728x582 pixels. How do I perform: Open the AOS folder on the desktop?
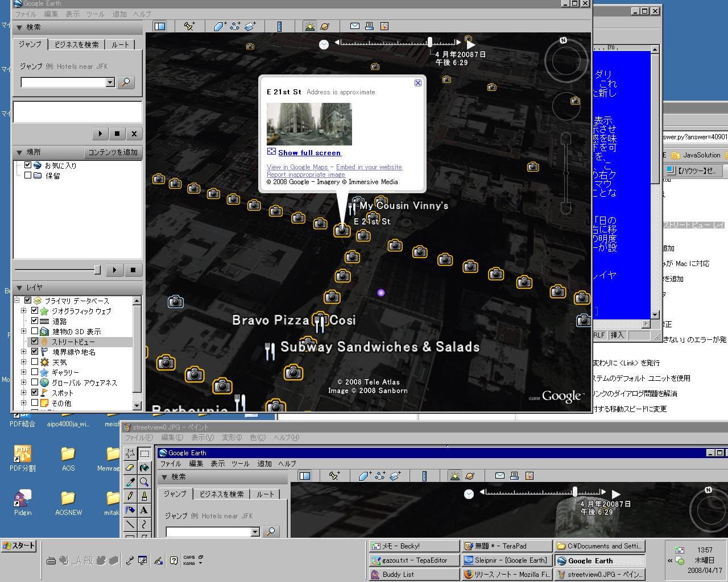(68, 459)
